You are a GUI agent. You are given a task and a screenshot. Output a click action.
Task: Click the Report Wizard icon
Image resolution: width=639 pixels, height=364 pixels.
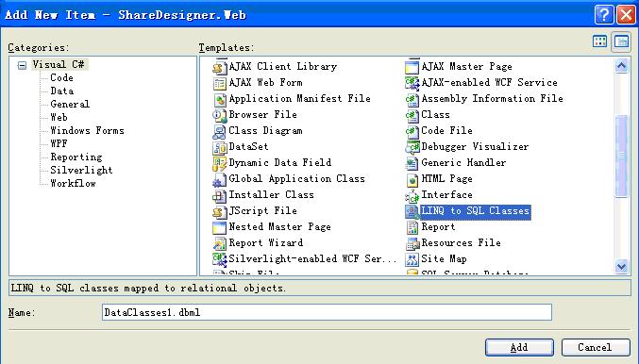click(219, 244)
